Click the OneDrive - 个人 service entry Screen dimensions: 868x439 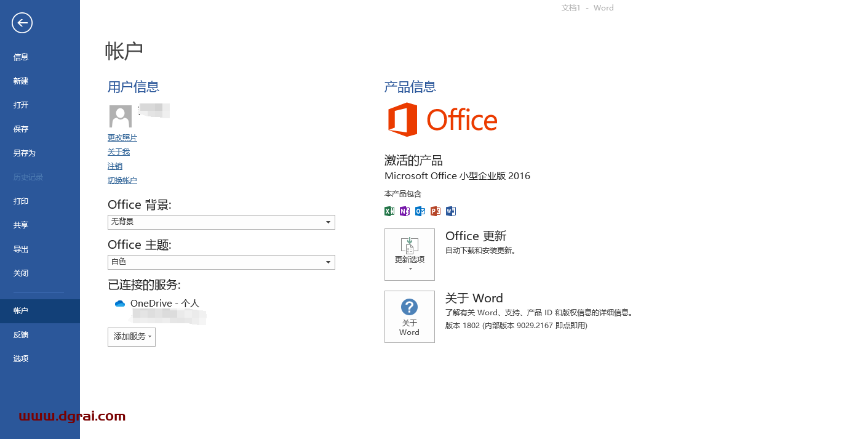tap(165, 304)
